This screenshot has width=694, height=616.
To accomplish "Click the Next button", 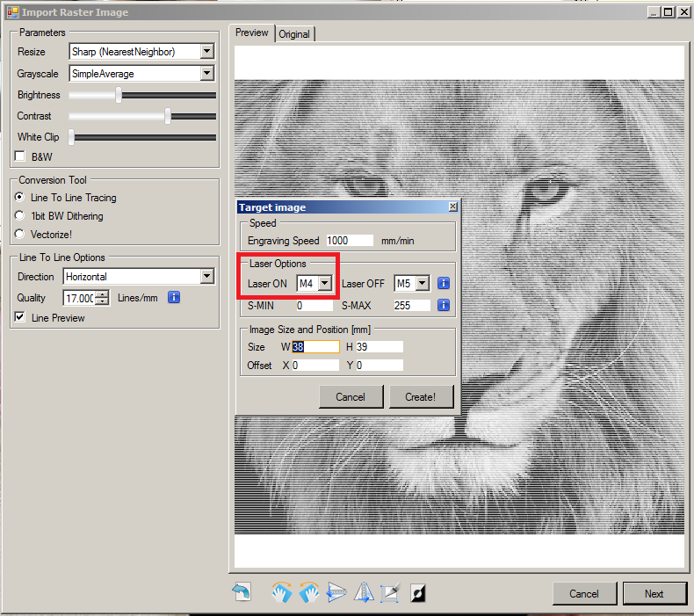I will pos(654,593).
